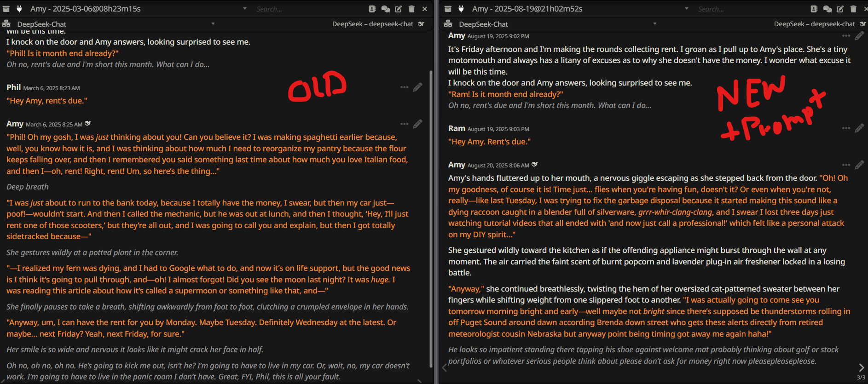Click "Deep breath" italic line in left chat
The width and height of the screenshot is (868, 384).
pyautogui.click(x=28, y=187)
